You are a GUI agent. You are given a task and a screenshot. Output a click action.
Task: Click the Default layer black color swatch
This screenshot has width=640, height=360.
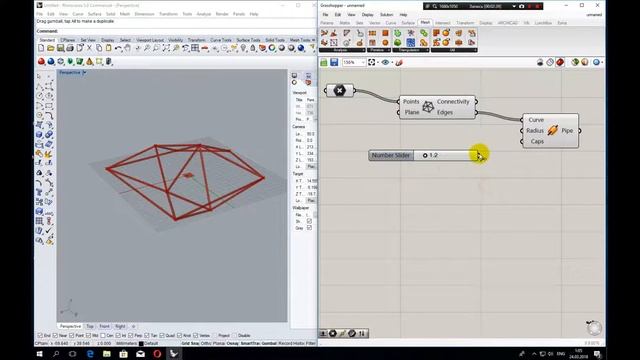click(141, 344)
